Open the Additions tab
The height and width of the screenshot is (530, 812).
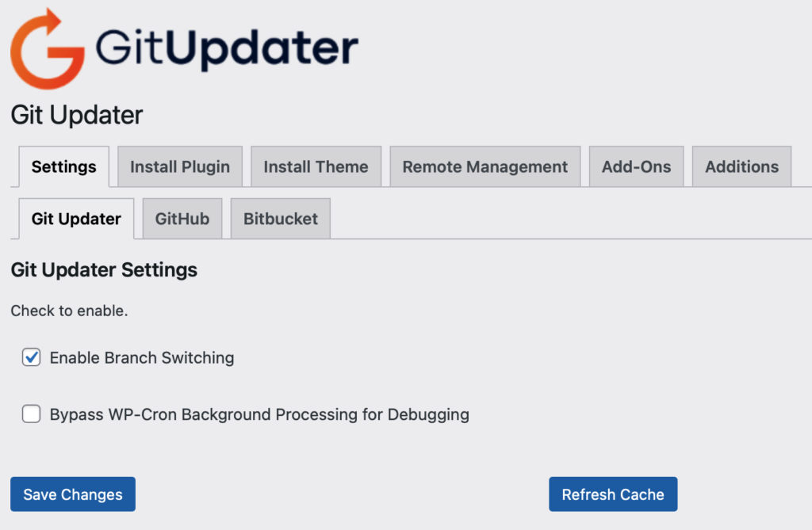(741, 166)
